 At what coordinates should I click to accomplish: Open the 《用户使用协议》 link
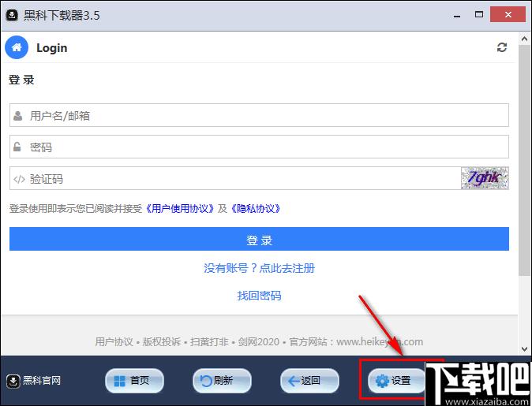[180, 208]
